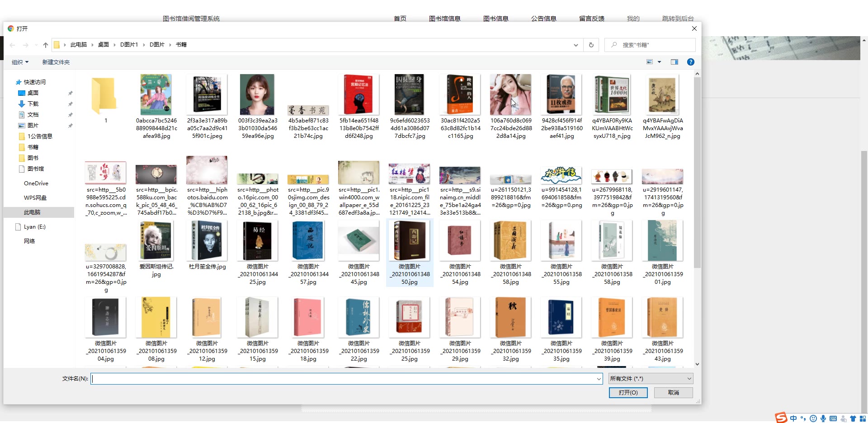Open 下载 in the sidebar

point(33,103)
